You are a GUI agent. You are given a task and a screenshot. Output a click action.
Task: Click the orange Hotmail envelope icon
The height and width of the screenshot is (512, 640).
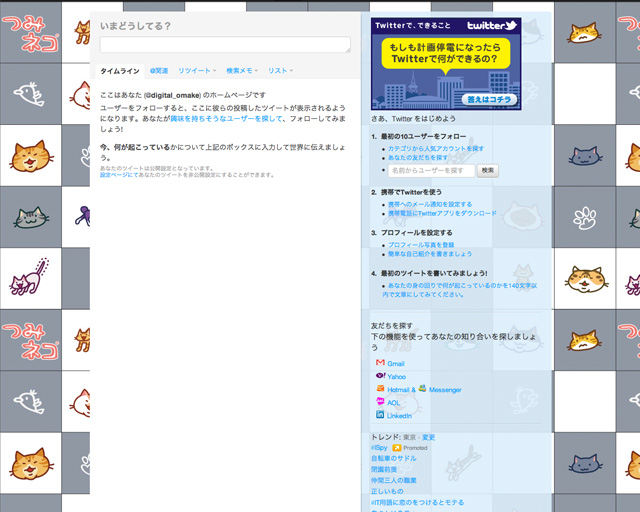[x=380, y=388]
